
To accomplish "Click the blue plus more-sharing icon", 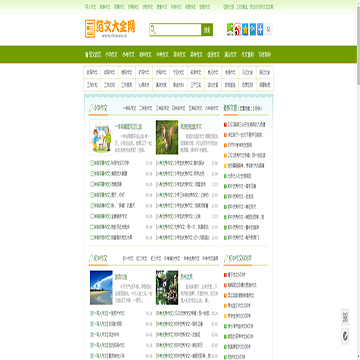I will tap(260, 30).
